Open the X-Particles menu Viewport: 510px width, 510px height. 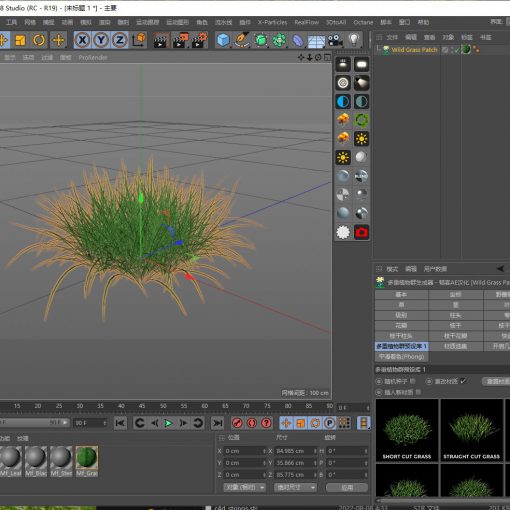click(x=272, y=22)
